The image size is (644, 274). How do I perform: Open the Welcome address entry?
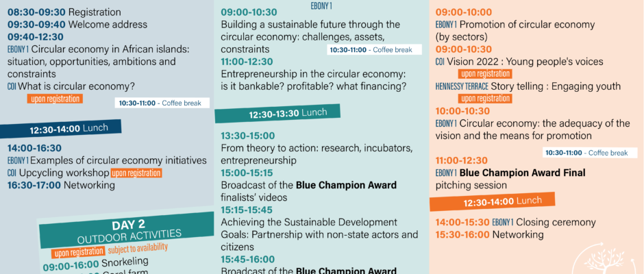[107, 24]
